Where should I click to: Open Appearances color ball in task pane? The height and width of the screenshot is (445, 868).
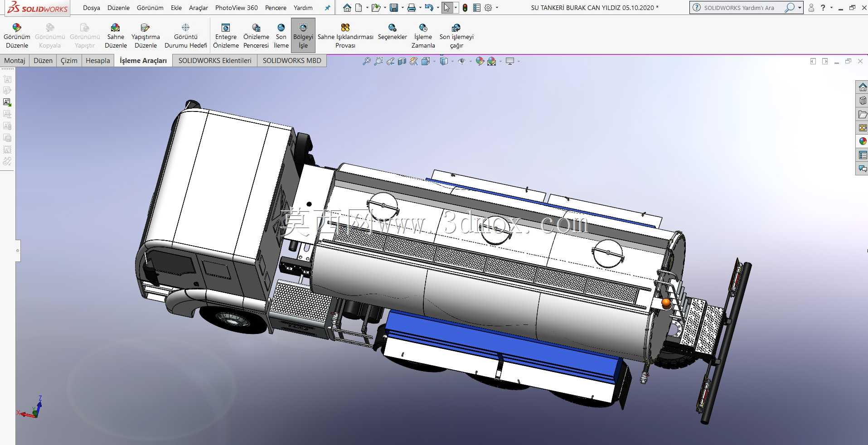pyautogui.click(x=863, y=141)
